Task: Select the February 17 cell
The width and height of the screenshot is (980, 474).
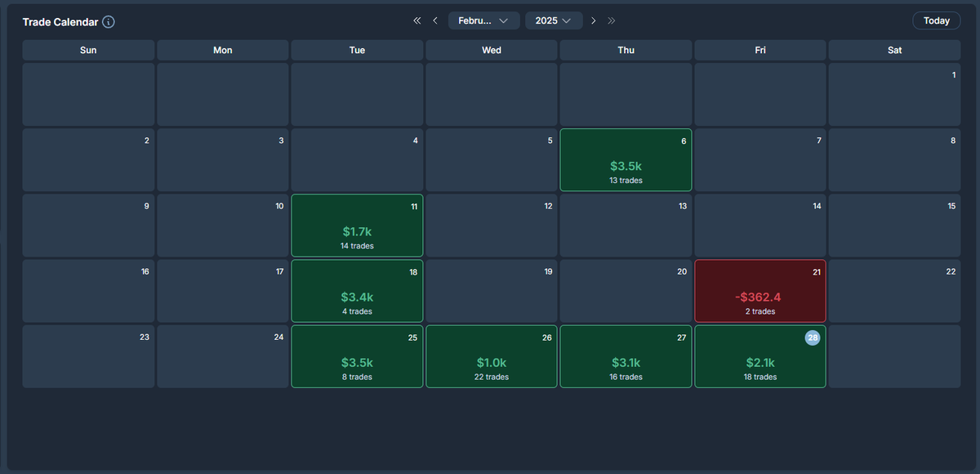Action: (x=223, y=291)
